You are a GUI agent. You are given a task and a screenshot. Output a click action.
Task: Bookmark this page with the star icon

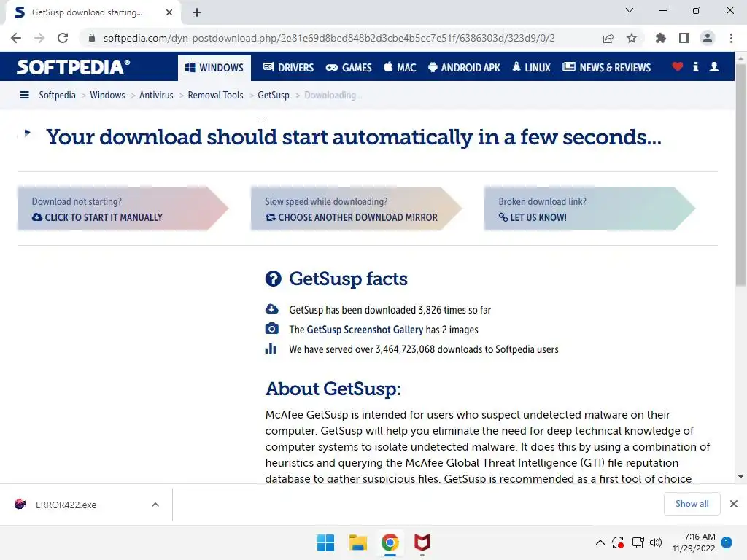pyautogui.click(x=632, y=38)
